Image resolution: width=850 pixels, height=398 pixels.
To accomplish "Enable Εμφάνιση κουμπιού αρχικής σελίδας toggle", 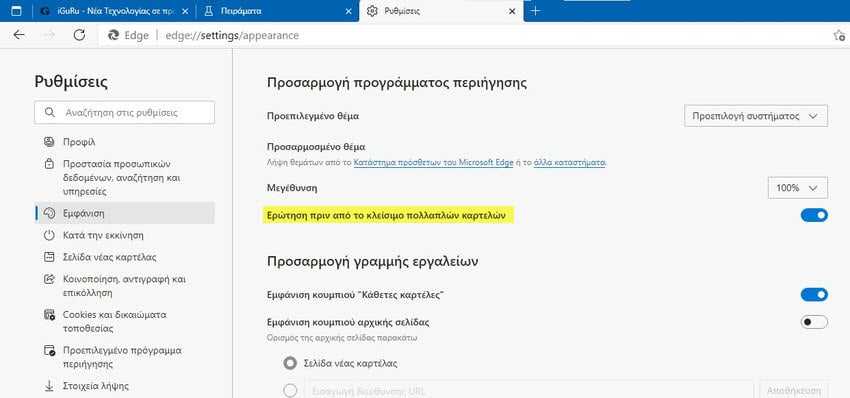I will pos(814,322).
